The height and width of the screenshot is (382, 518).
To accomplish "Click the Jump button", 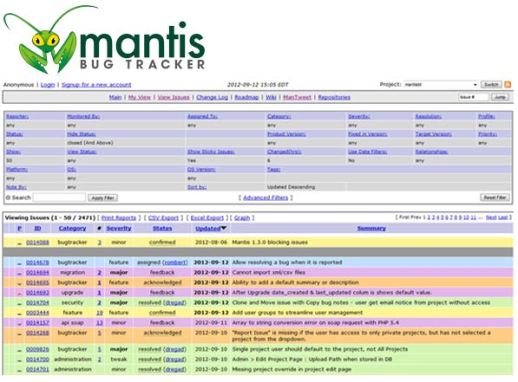I will pos(499,97).
